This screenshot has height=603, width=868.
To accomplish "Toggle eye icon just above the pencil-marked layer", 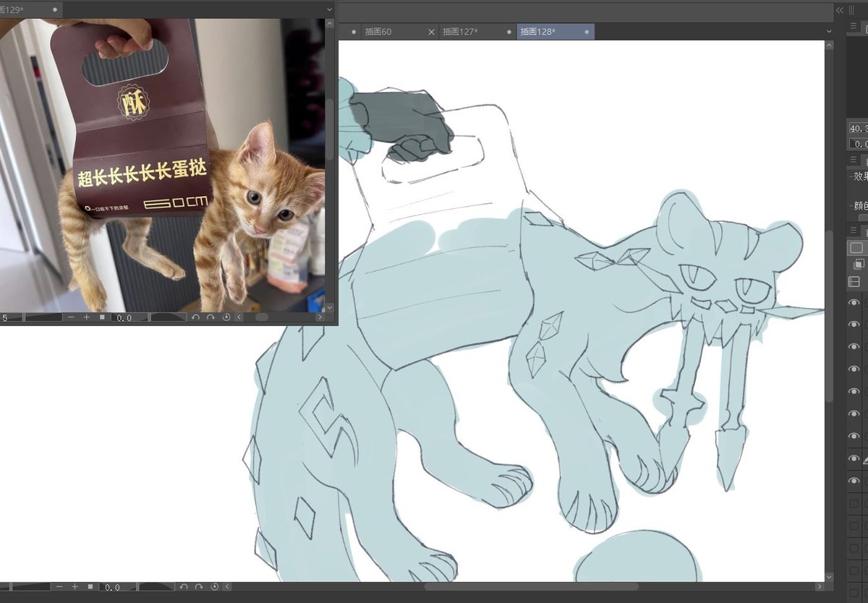I will tap(854, 436).
